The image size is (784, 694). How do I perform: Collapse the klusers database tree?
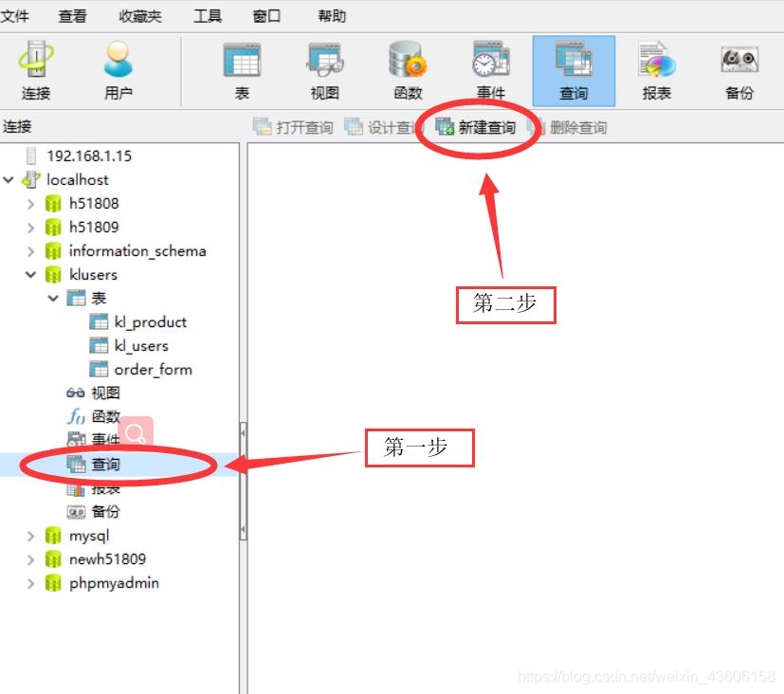pyautogui.click(x=31, y=274)
